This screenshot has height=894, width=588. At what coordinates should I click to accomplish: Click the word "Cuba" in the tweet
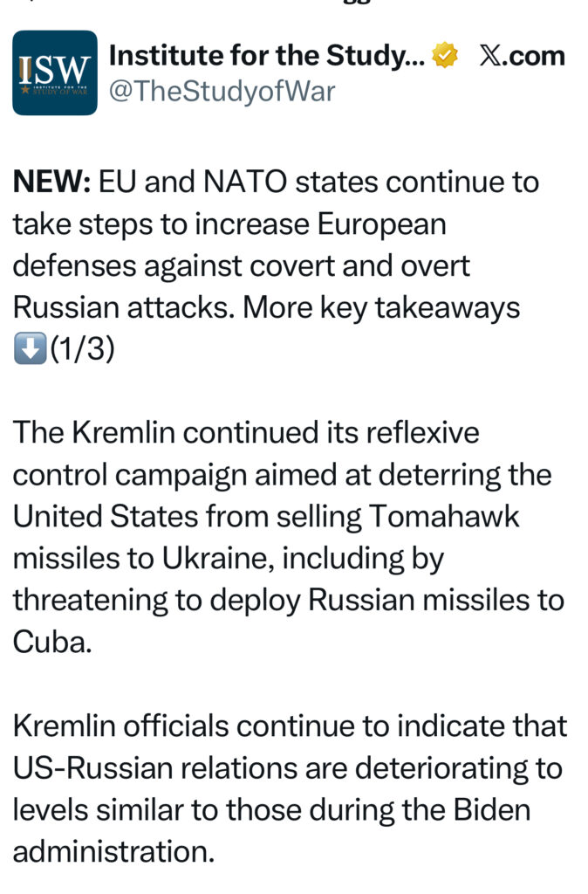51,643
